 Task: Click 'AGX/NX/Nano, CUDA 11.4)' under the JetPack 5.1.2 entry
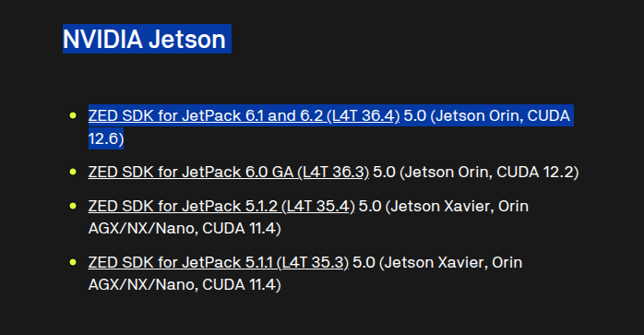click(185, 229)
